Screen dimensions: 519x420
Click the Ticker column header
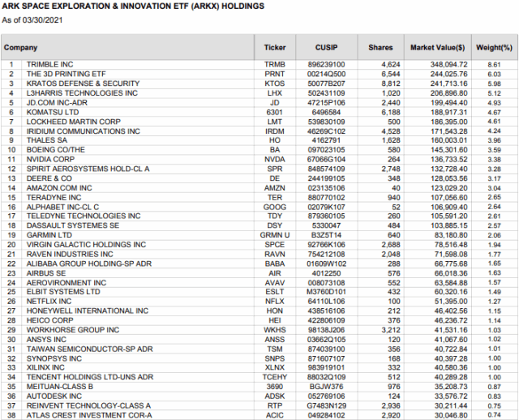coord(275,48)
